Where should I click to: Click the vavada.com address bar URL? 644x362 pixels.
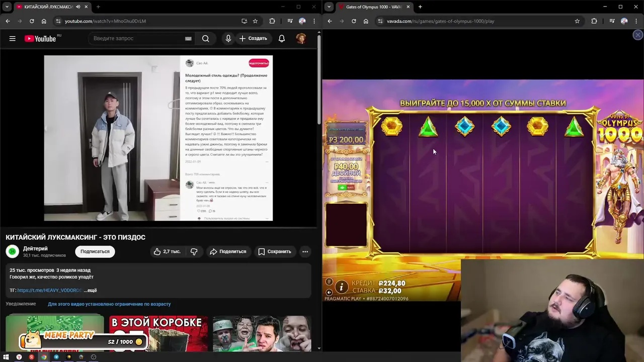pyautogui.click(x=440, y=21)
